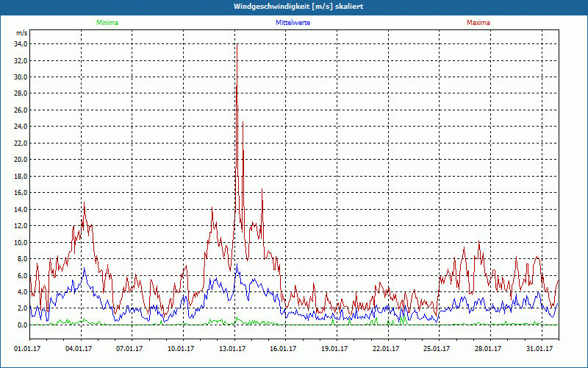The width and height of the screenshot is (588, 368).
Task: Click the 28.01.17 date label
Action: pos(488,349)
